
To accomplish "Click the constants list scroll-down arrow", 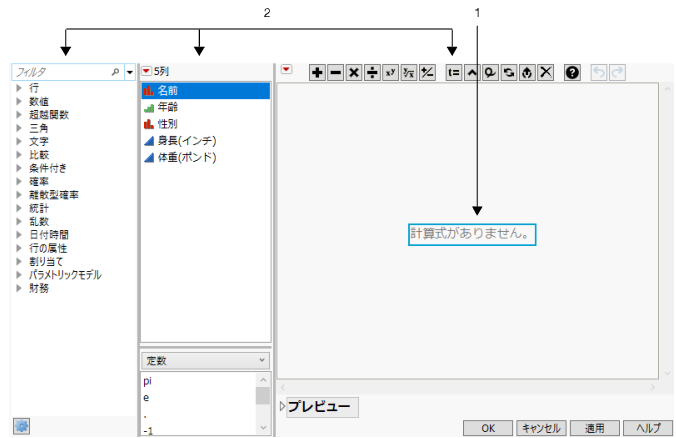I will pyautogui.click(x=263, y=428).
